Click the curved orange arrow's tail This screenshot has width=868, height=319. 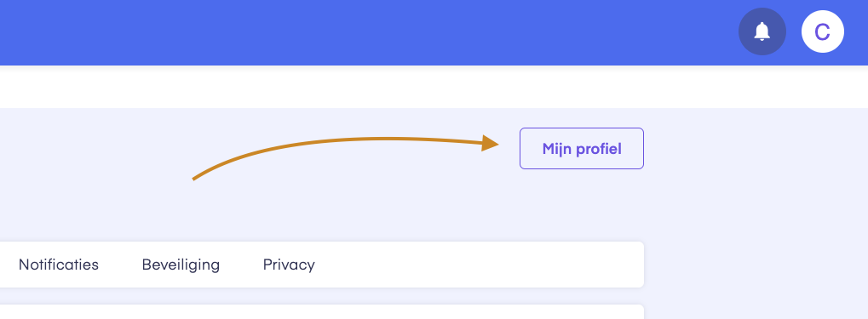pyautogui.click(x=195, y=178)
